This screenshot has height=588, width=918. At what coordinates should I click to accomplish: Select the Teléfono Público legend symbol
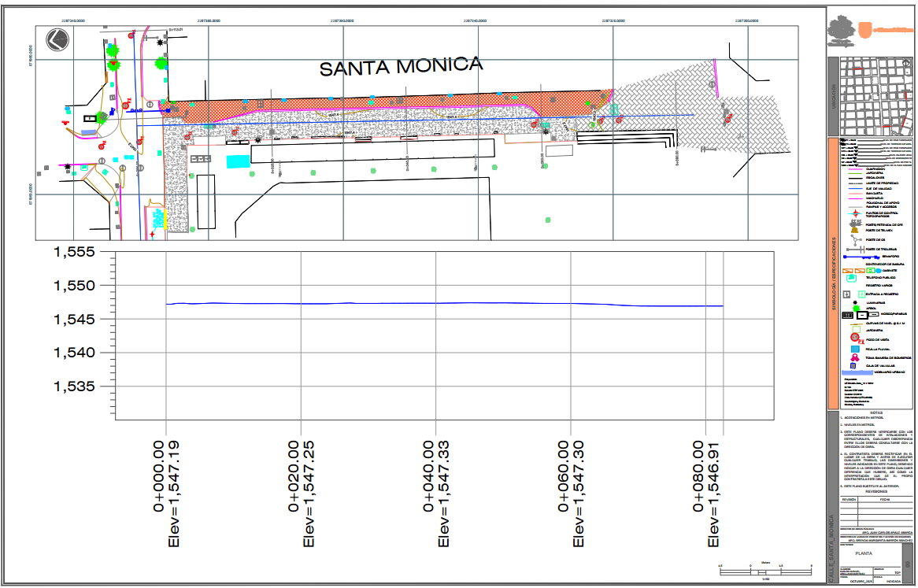tap(850, 277)
